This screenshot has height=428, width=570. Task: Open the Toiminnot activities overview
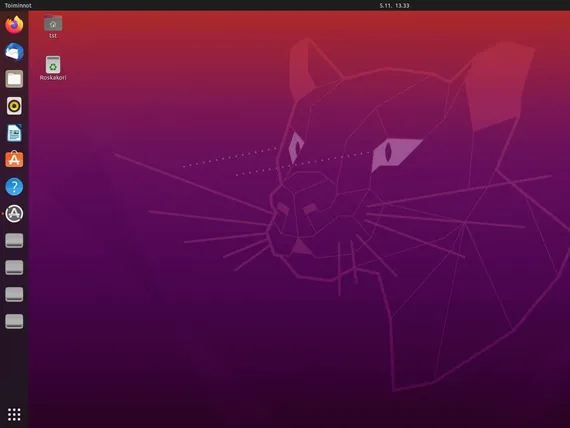pyautogui.click(x=18, y=5)
